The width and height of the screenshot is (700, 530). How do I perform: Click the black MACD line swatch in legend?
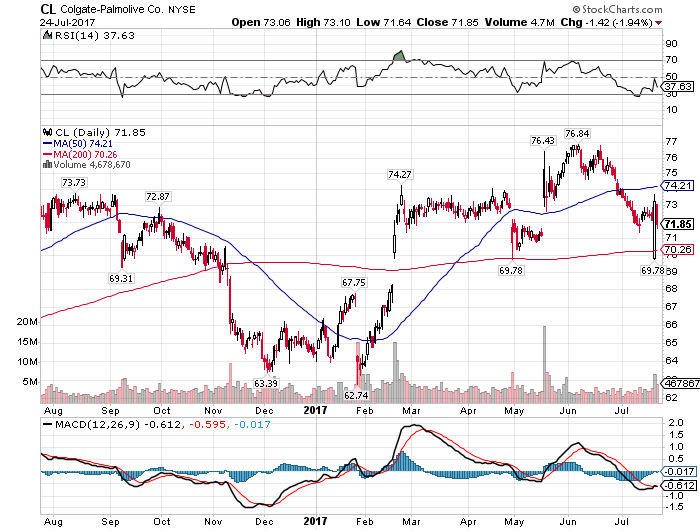(47, 424)
